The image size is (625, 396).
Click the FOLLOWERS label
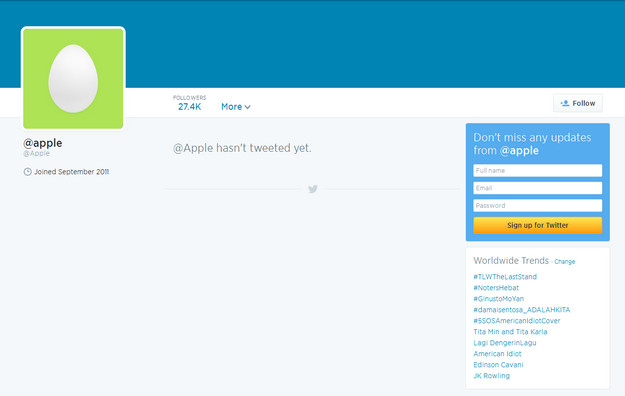click(x=190, y=98)
